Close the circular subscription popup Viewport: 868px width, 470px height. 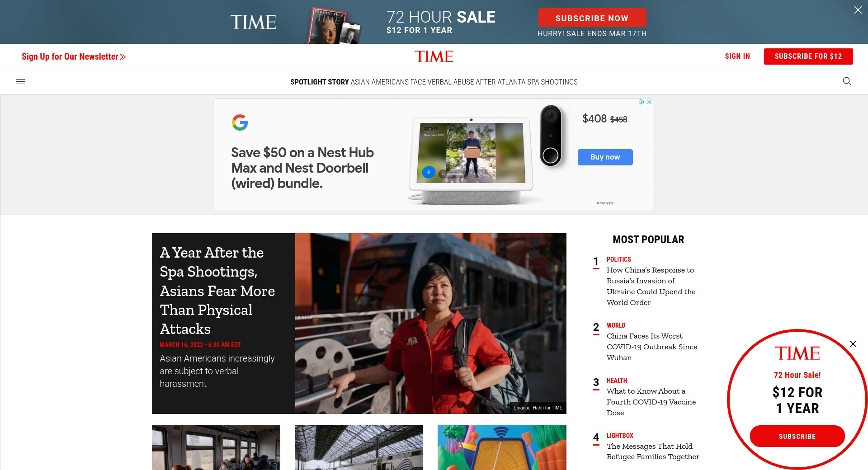tap(853, 344)
